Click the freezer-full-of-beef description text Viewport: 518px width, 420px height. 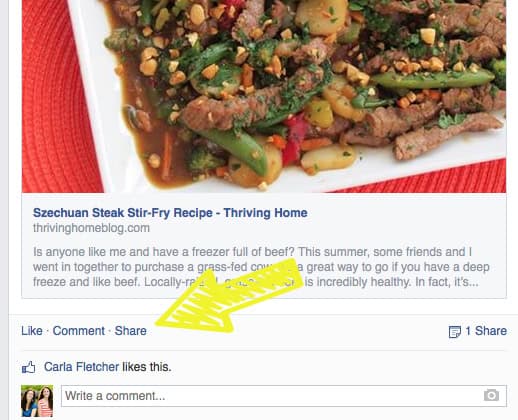(261, 267)
